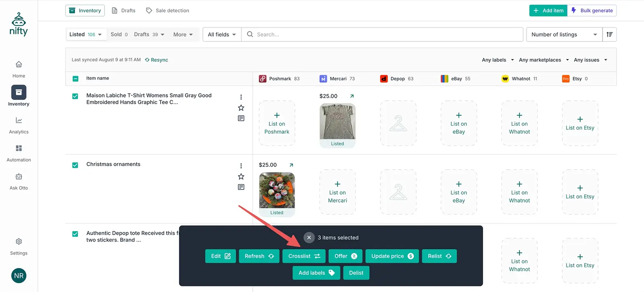Open more options for Maison Labiche item
Viewport: 644px width, 292px height.
241,97
